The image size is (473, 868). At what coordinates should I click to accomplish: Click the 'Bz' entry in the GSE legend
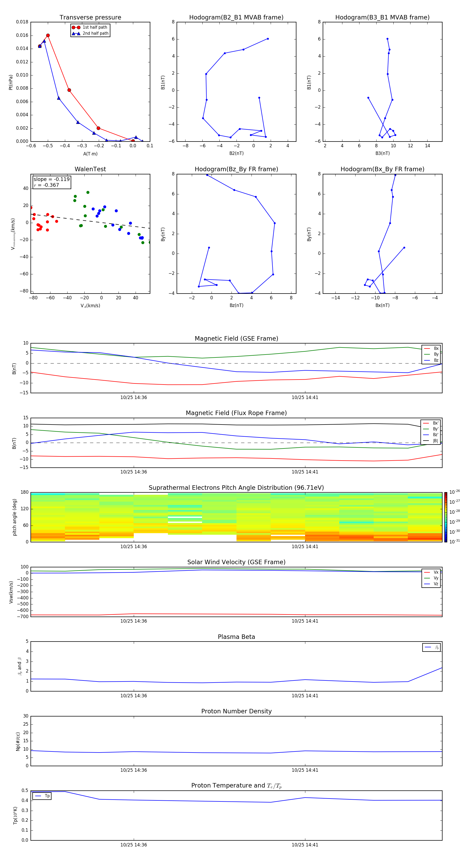431,361
